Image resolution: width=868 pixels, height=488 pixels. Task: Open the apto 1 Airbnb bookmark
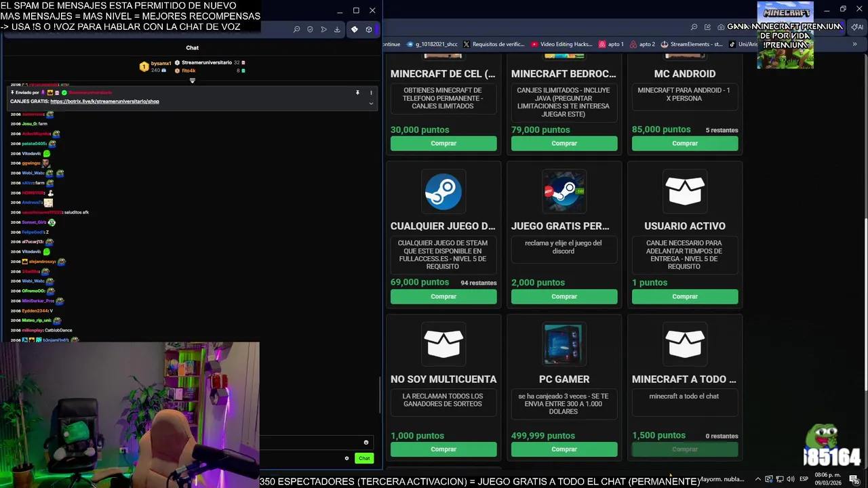pos(611,44)
